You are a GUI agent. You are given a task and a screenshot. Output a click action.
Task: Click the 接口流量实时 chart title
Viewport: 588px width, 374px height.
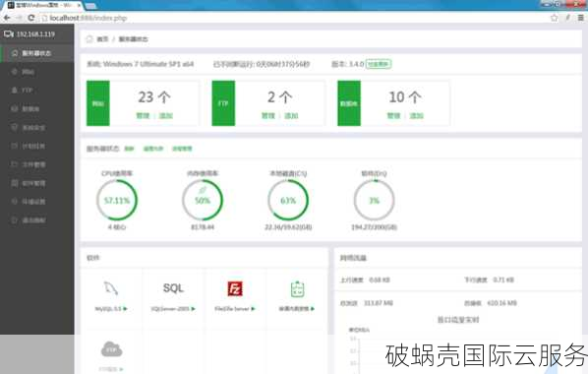(458, 320)
